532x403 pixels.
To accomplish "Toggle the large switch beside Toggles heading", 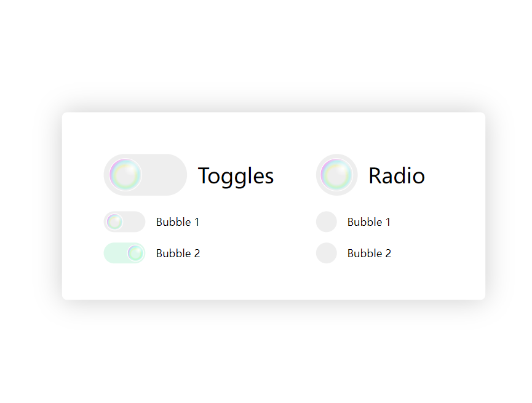I will [x=145, y=175].
